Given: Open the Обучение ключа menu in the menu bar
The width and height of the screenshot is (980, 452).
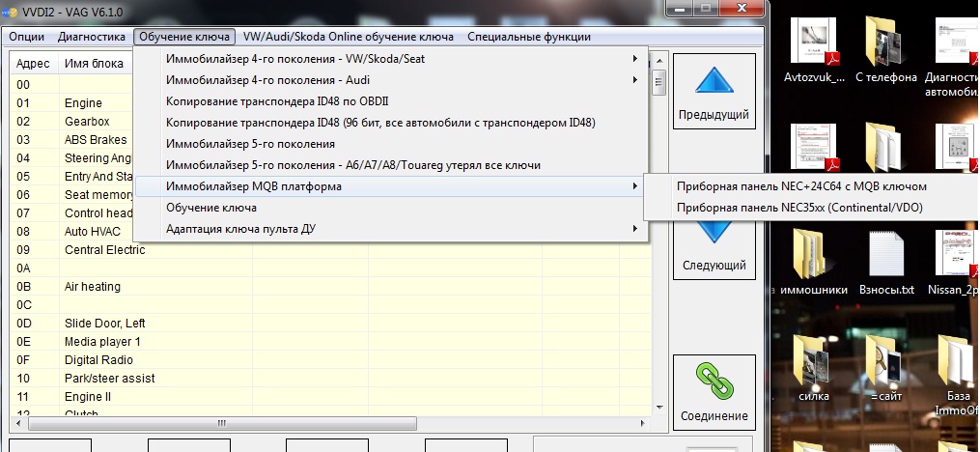Looking at the screenshot, I should pyautogui.click(x=184, y=37).
